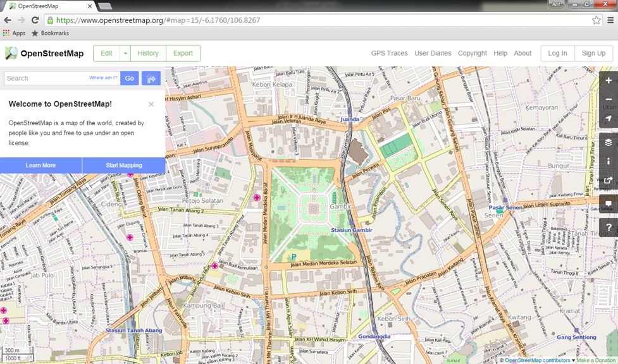Click the Kampung Bali area label
This screenshot has width=618, height=364.
pyautogui.click(x=203, y=305)
